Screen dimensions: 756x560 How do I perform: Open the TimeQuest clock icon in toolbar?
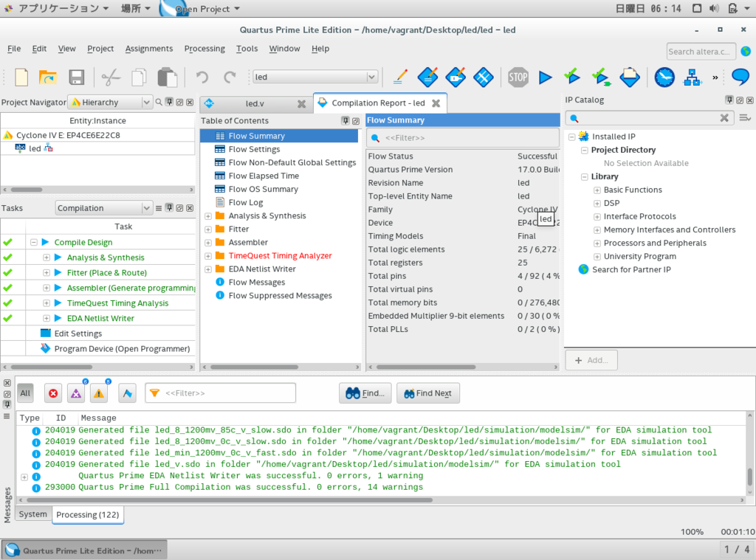click(664, 77)
